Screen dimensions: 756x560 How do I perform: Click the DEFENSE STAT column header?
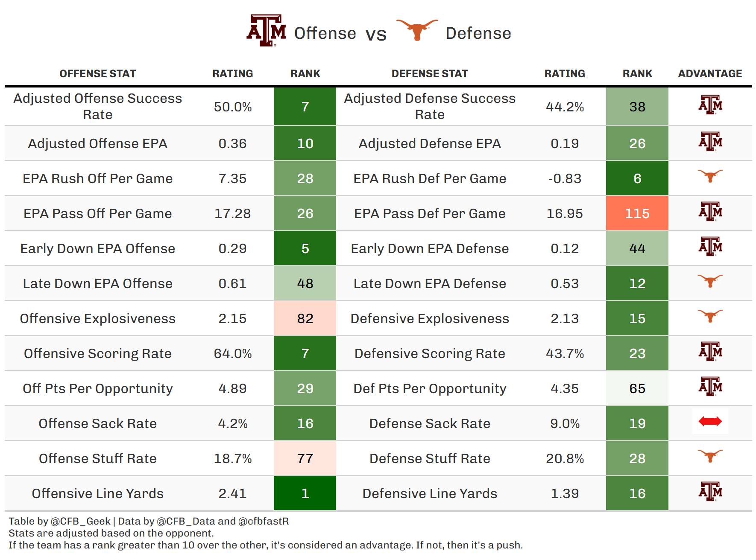click(x=430, y=74)
